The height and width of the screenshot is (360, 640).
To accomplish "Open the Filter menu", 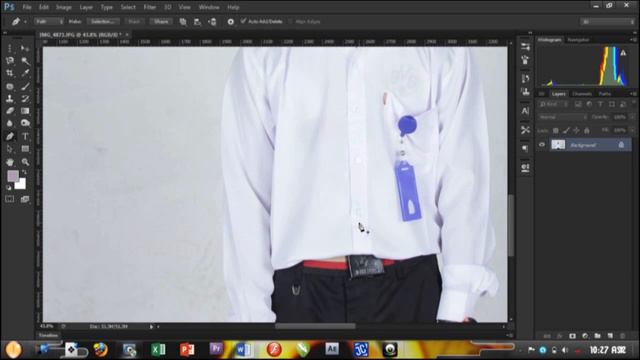I will (x=149, y=7).
